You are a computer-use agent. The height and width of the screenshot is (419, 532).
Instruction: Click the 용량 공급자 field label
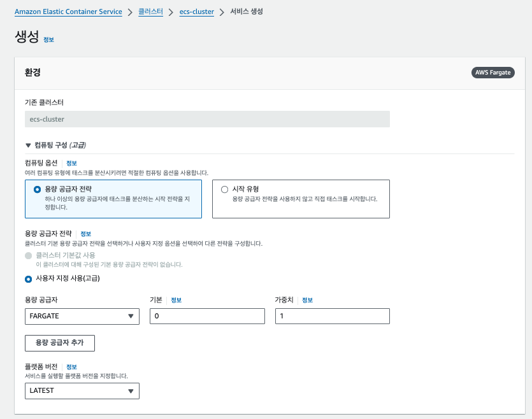(x=41, y=300)
